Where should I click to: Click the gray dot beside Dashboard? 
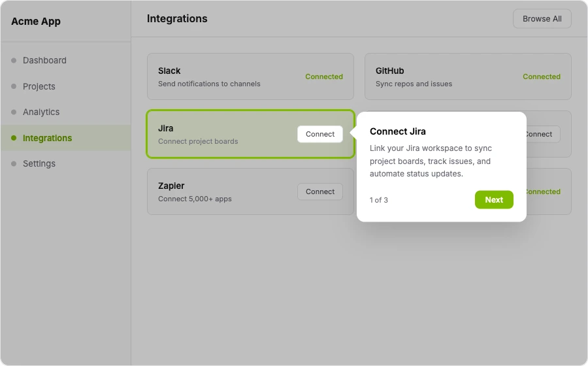click(x=14, y=60)
